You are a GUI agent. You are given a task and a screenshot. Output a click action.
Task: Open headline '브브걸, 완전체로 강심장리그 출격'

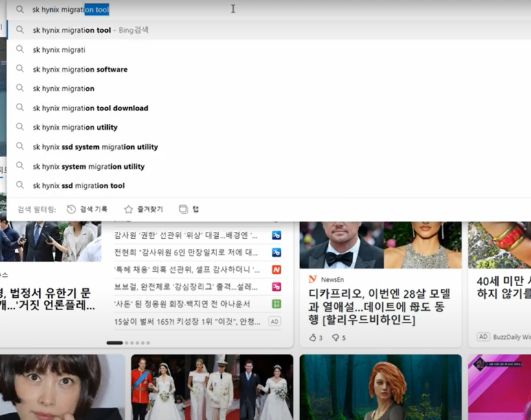click(x=185, y=287)
